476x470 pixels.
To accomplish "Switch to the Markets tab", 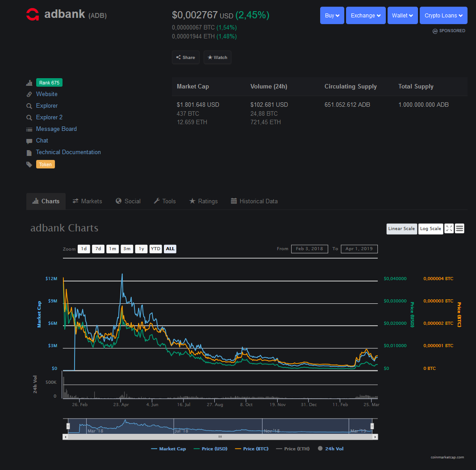I will click(87, 201).
